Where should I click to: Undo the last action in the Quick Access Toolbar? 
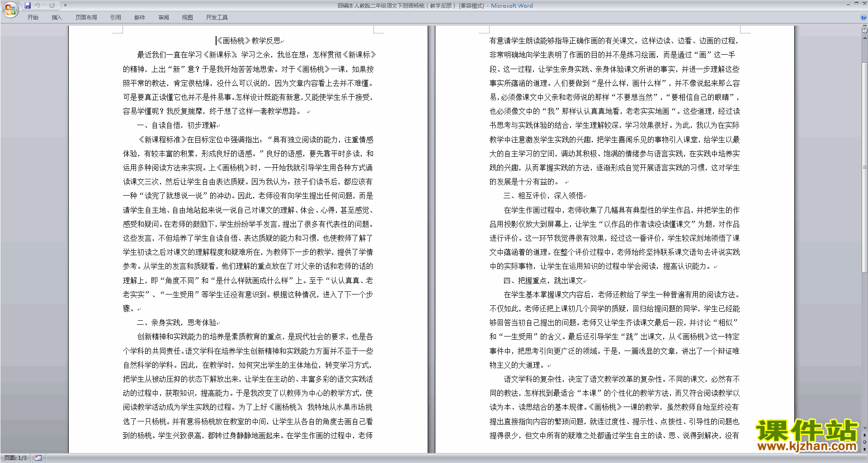tap(38, 5)
